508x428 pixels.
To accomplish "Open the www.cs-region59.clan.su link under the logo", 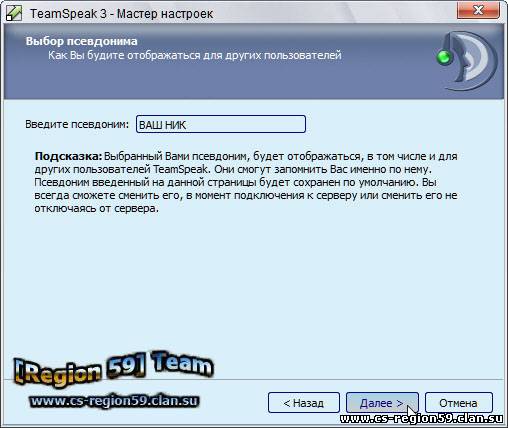I will (x=114, y=401).
